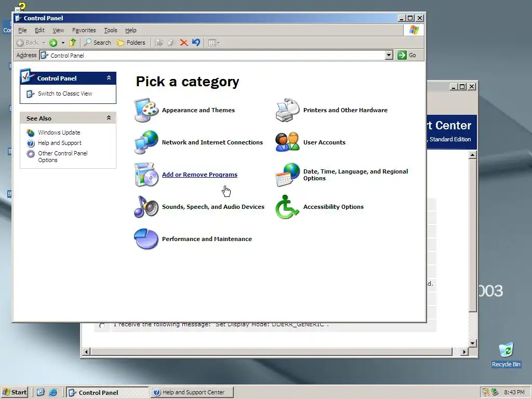
Task: Open Help and Support link
Action: [x=60, y=143]
